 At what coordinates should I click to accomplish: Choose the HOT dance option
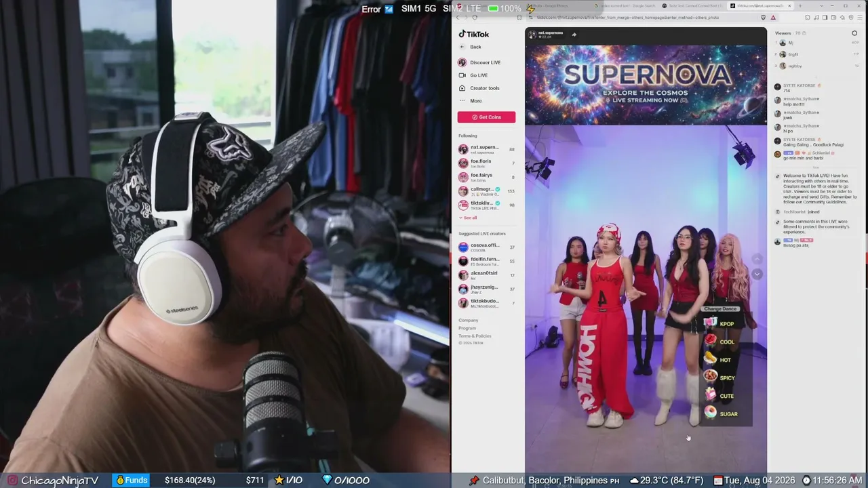pyautogui.click(x=718, y=360)
